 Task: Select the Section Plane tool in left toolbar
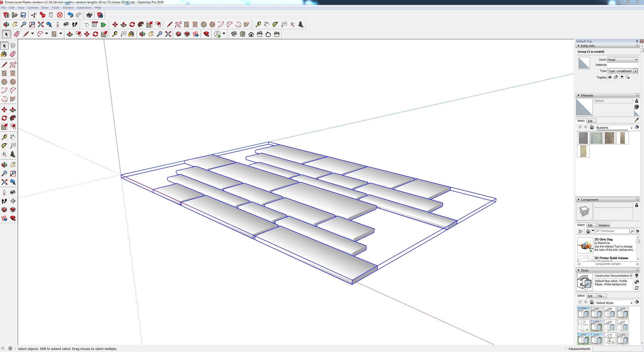coord(13,201)
